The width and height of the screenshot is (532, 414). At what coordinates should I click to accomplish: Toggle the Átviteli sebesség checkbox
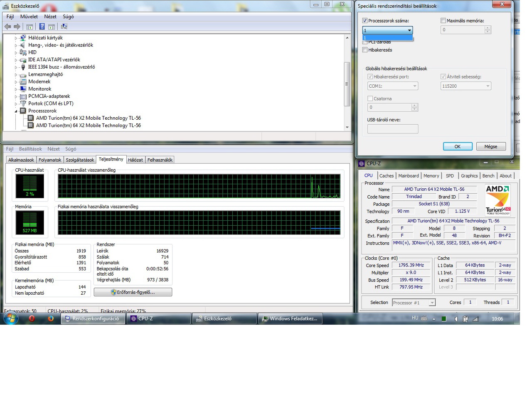[x=443, y=77]
